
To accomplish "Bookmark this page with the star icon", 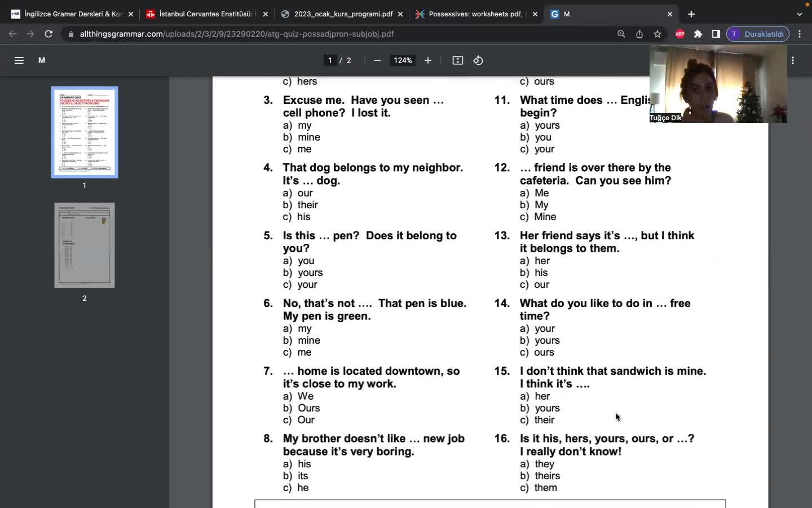I will [657, 34].
